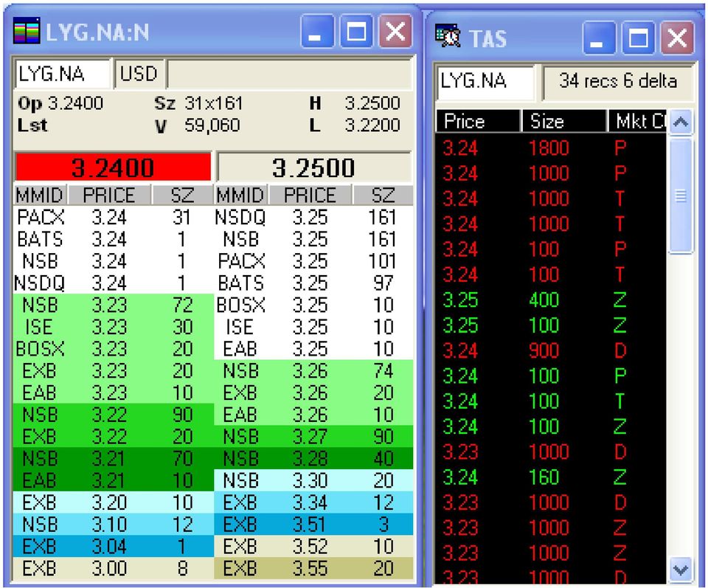This screenshot has height=588, width=708.
Task: Click the TAS Size column header
Action: (x=563, y=122)
